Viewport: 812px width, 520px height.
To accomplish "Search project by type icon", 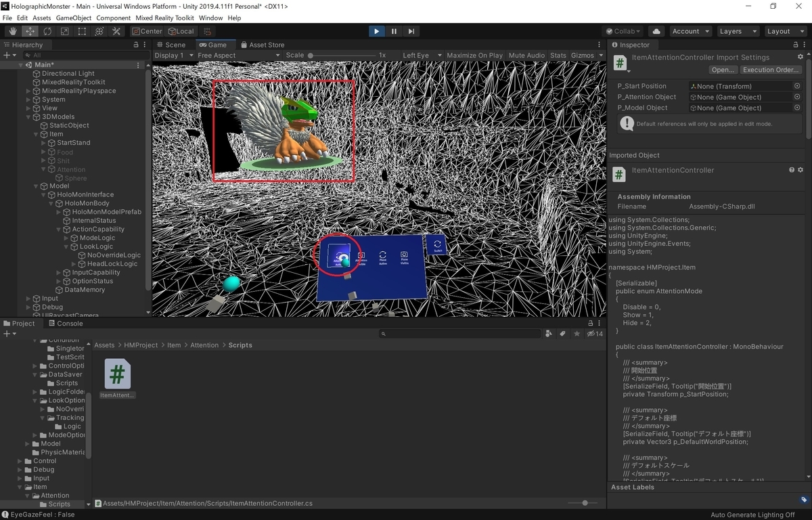I will pyautogui.click(x=548, y=334).
